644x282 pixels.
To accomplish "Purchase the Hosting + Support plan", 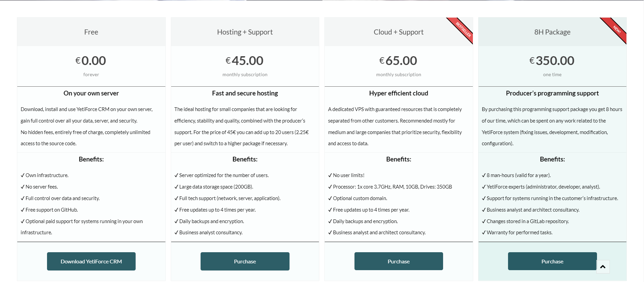I will [x=245, y=261].
